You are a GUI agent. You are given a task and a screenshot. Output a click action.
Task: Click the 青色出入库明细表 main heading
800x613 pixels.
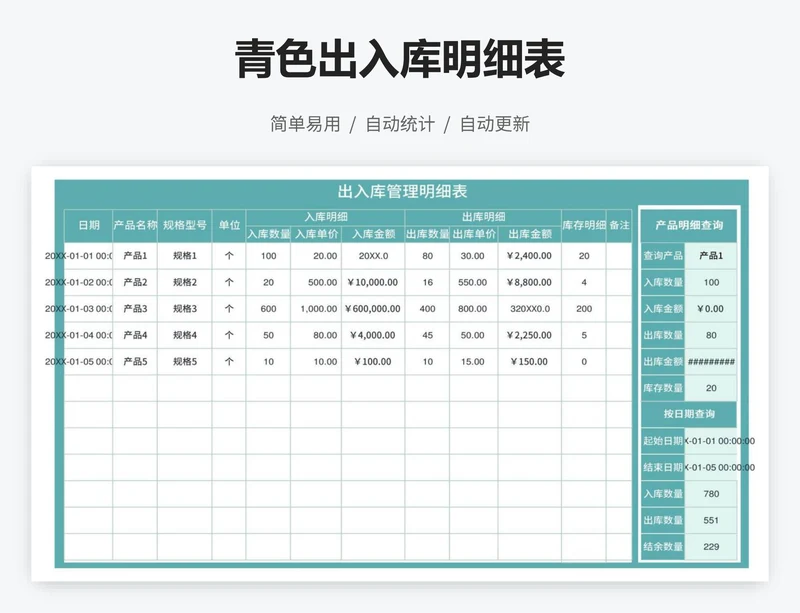pos(400,59)
